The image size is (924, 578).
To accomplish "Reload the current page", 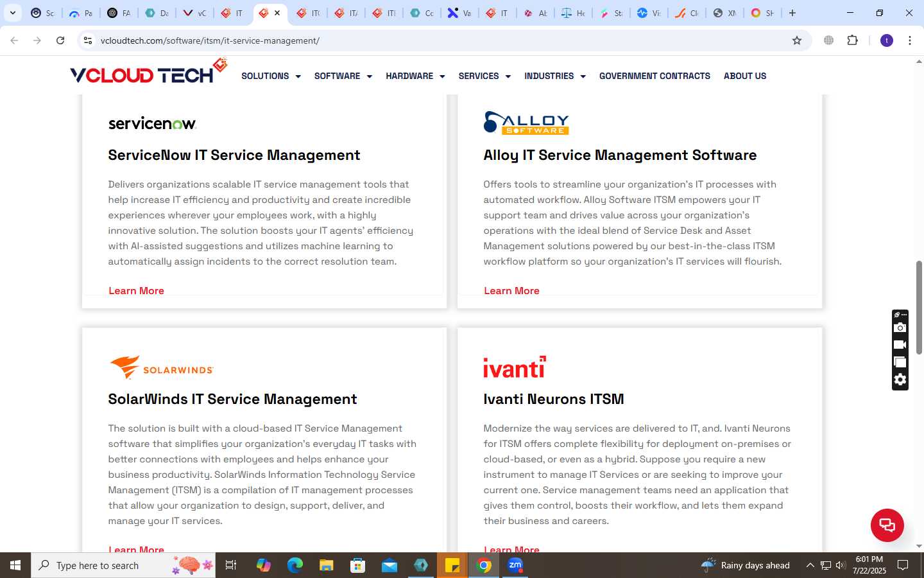I will click(x=60, y=40).
